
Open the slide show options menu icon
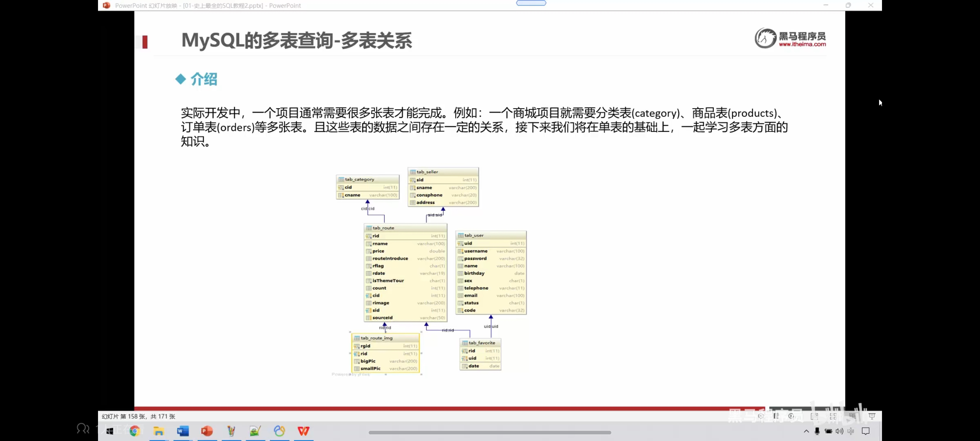pos(776,416)
